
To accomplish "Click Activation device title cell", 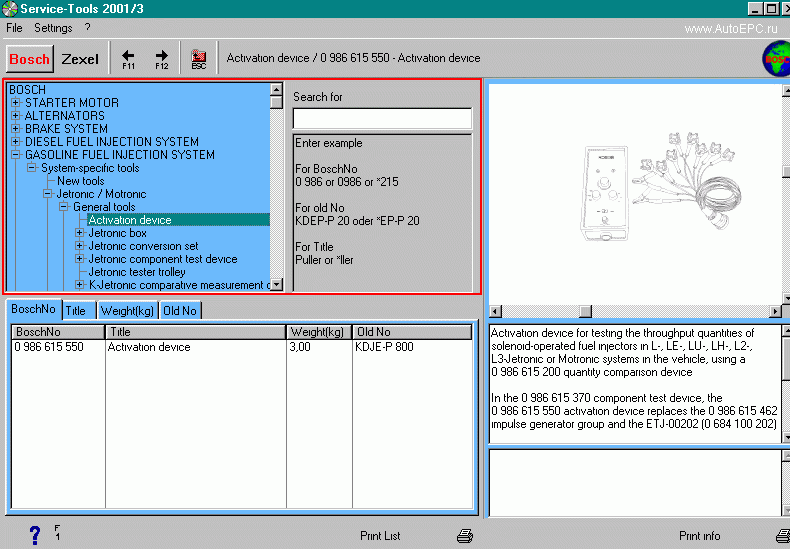I will click(x=149, y=347).
